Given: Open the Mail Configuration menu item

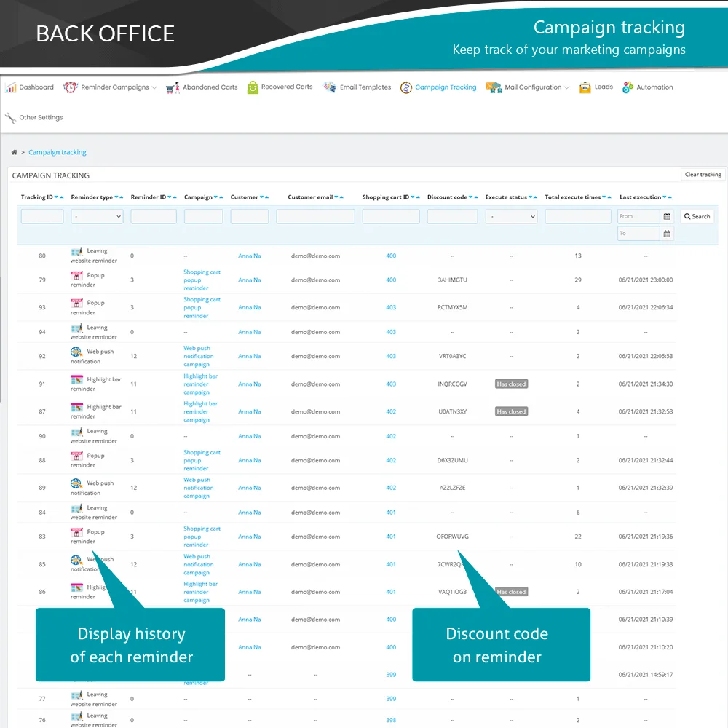Looking at the screenshot, I should [533, 87].
